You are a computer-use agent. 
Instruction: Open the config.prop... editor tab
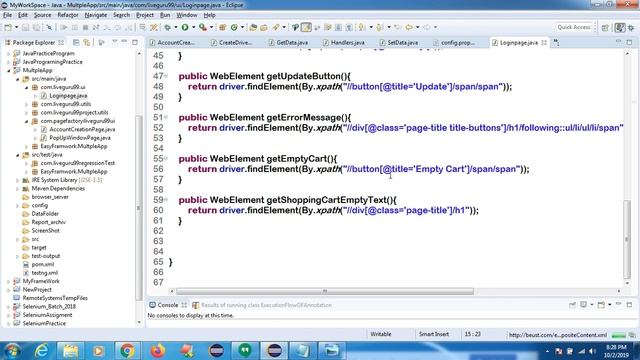pos(454,42)
